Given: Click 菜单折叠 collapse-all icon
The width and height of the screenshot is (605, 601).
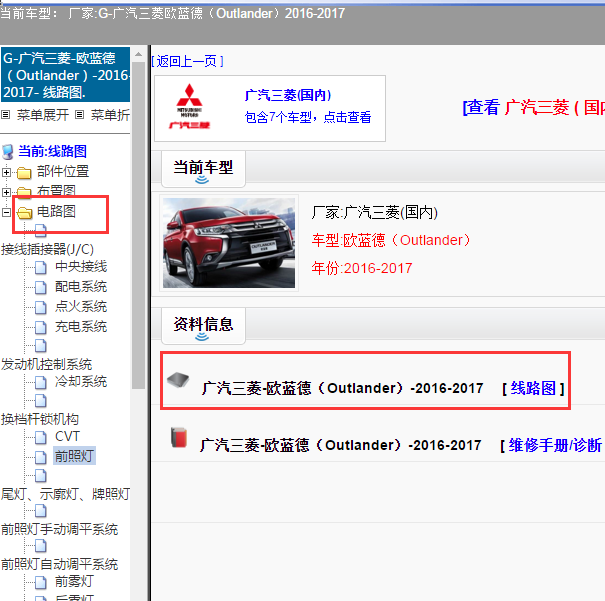Looking at the screenshot, I should pyautogui.click(x=79, y=115).
